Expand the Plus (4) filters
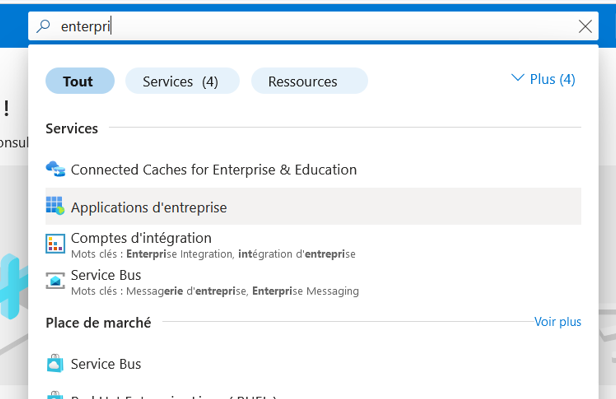The height and width of the screenshot is (399, 616). click(x=543, y=79)
